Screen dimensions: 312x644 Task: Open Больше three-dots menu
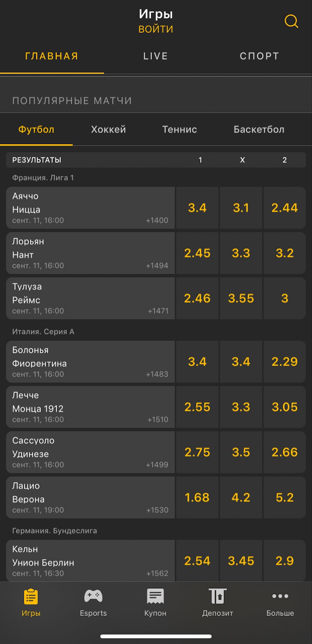click(x=280, y=597)
